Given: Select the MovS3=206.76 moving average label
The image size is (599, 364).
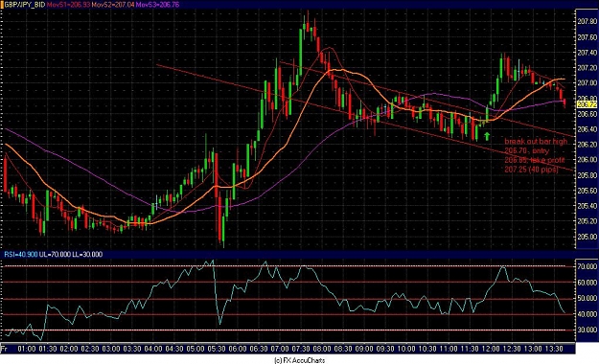Looking at the screenshot, I should tap(157, 5).
